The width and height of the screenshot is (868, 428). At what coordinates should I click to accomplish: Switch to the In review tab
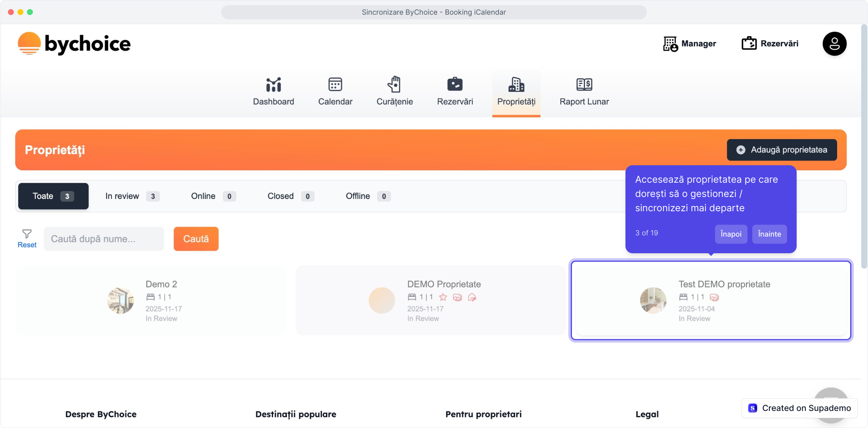point(132,196)
